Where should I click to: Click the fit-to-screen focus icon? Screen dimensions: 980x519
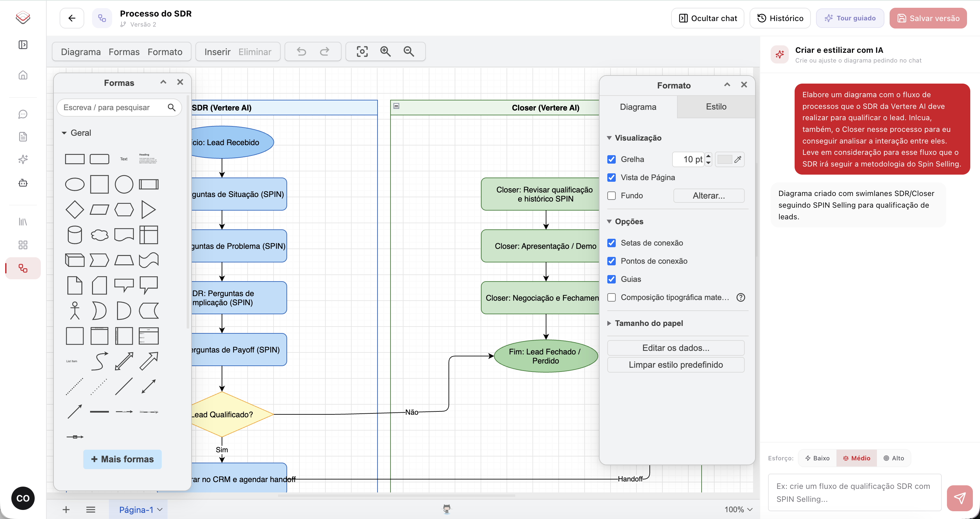coord(362,51)
